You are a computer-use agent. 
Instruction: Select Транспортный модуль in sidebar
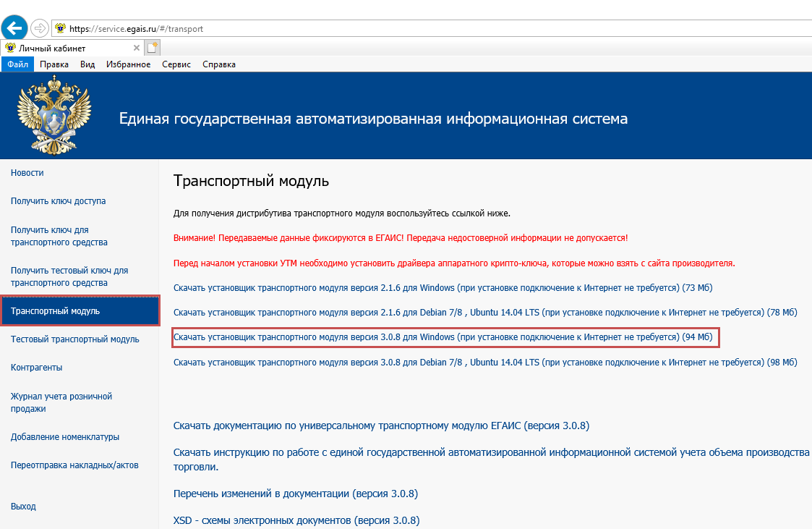click(80, 311)
